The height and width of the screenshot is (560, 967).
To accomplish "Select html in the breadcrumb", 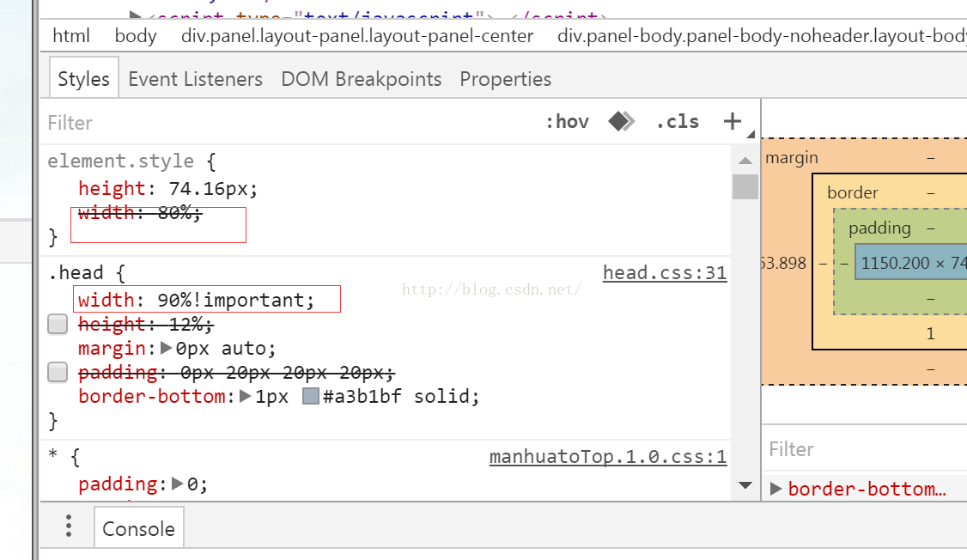I will point(71,36).
